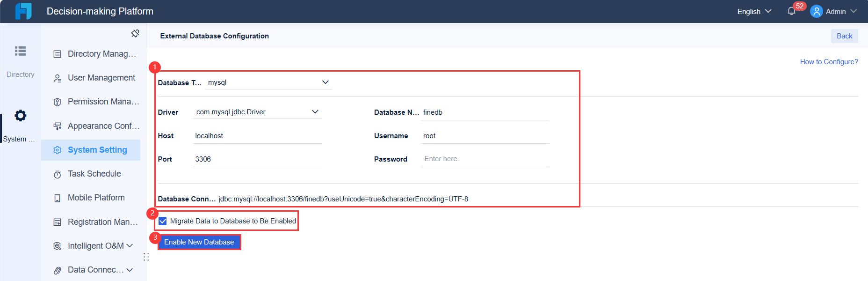Expand the Intelligent O&M submenu chevron
This screenshot has height=281, width=868.
[130, 246]
